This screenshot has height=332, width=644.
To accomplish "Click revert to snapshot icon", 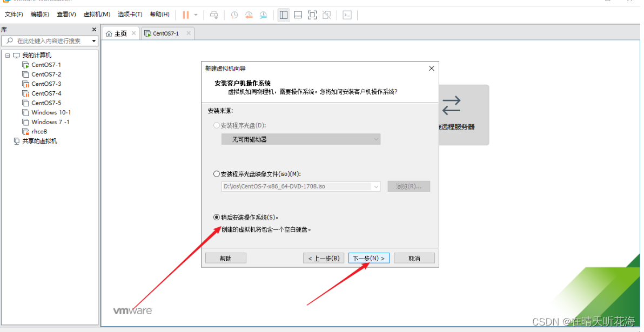I will click(249, 15).
